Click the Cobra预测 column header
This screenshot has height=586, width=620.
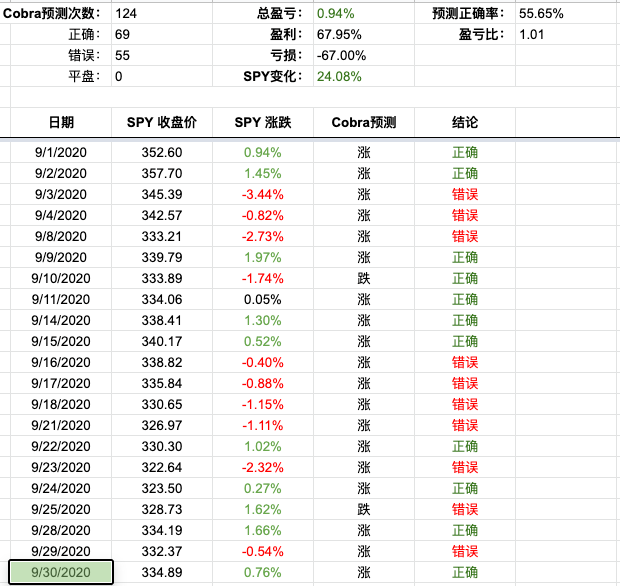tap(364, 122)
